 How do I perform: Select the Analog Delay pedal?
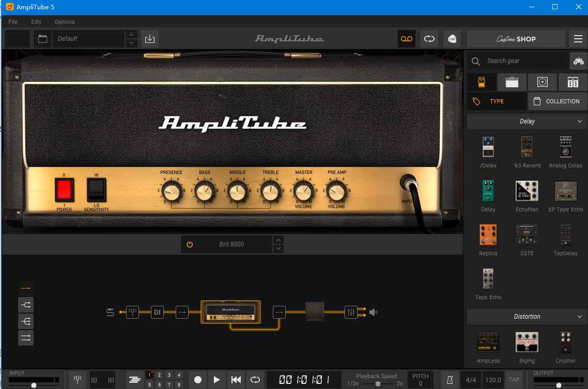[565, 152]
